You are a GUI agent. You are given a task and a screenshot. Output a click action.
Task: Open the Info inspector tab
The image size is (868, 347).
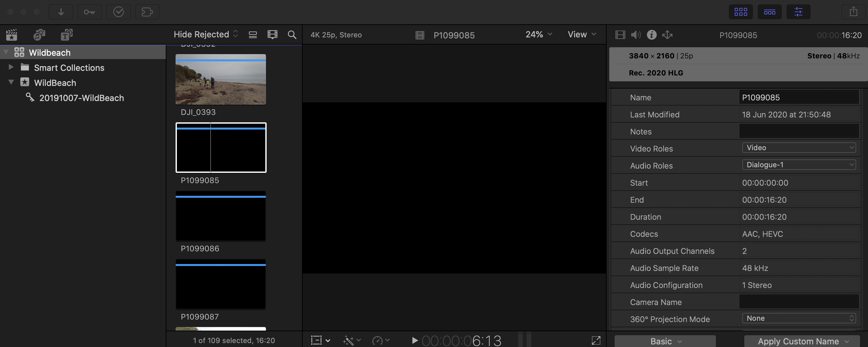pyautogui.click(x=651, y=35)
